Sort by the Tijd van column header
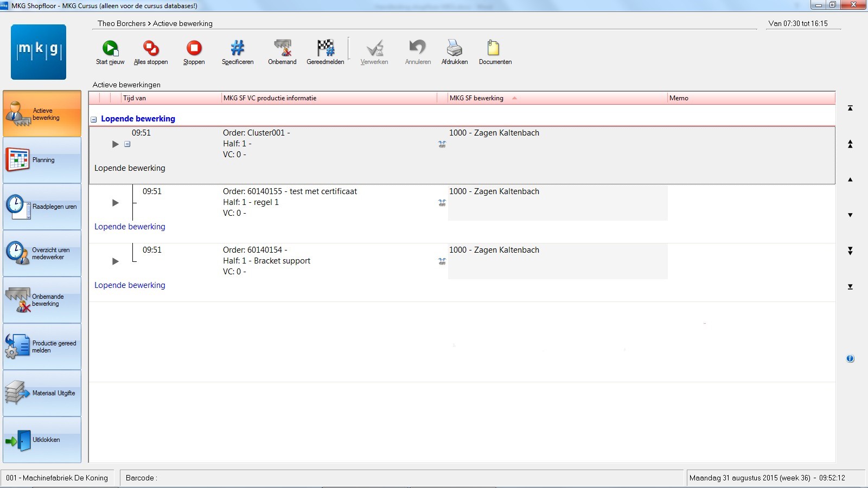Viewport: 868px width, 488px height. [171, 98]
